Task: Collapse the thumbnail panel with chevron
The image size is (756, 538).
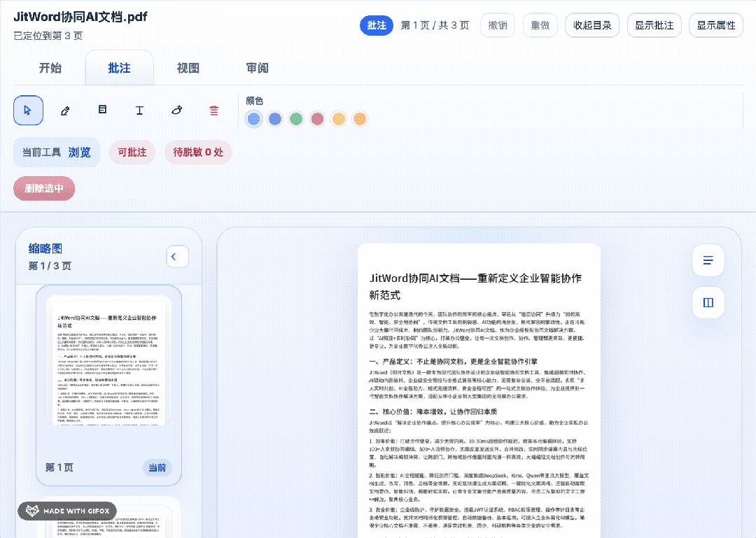Action: pos(177,257)
